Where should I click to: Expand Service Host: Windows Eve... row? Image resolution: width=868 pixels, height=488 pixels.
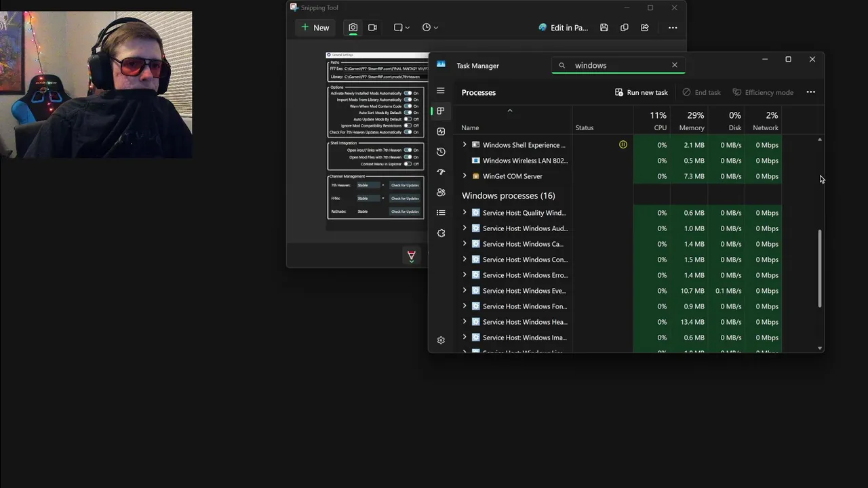(x=465, y=290)
